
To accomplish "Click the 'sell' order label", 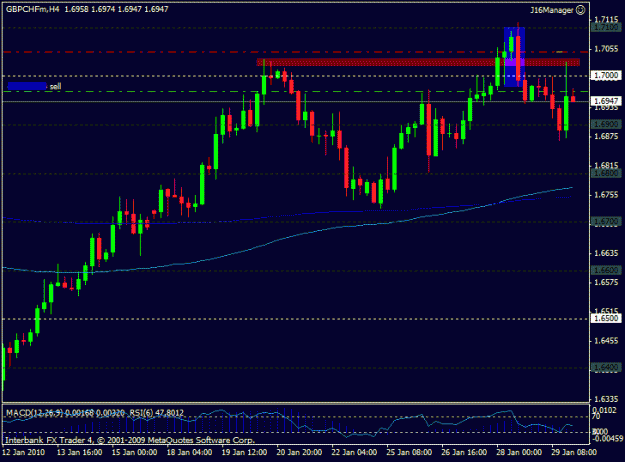I will pyautogui.click(x=55, y=86).
